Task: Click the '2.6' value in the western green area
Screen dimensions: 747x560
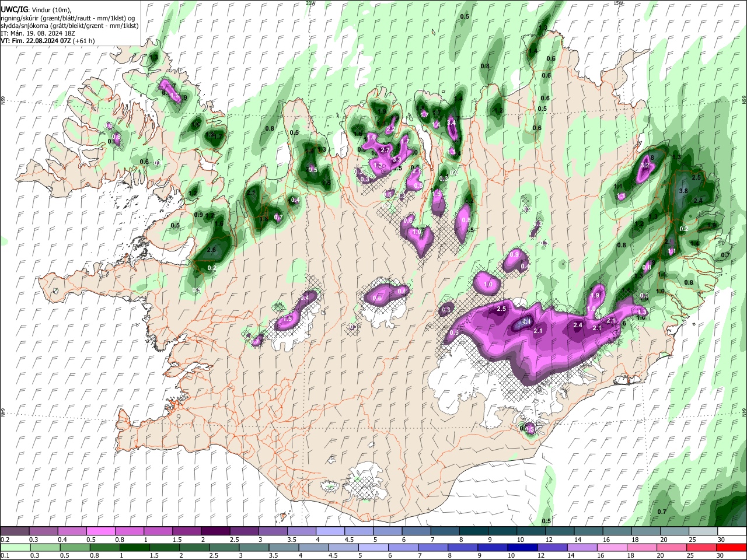Action: 211,250
